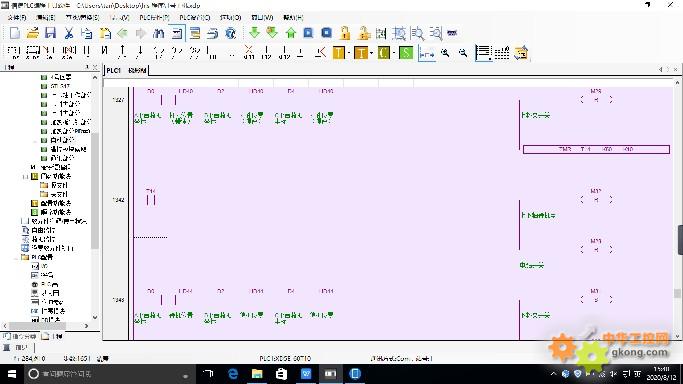
Task: Click the Save floppy disk icon
Action: point(51,33)
